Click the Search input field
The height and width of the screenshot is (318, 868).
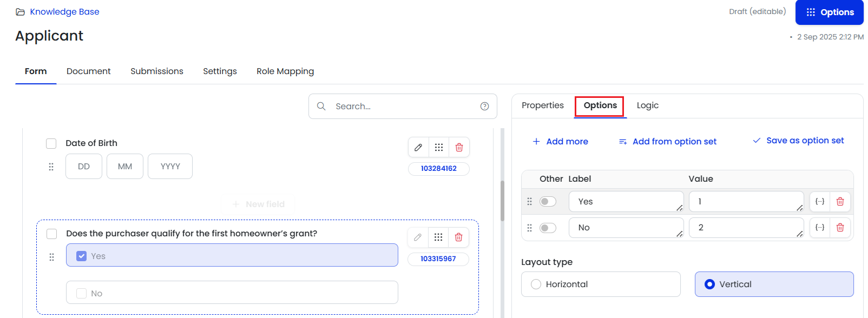[x=403, y=106]
